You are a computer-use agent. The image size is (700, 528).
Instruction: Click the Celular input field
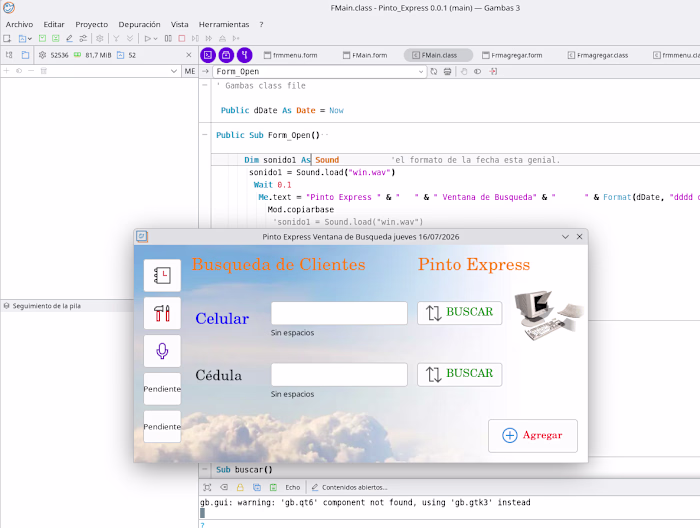[339, 313]
